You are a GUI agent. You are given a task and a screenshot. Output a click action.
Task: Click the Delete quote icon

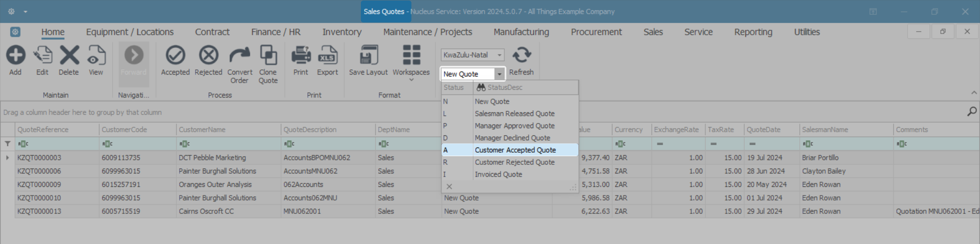click(x=69, y=55)
